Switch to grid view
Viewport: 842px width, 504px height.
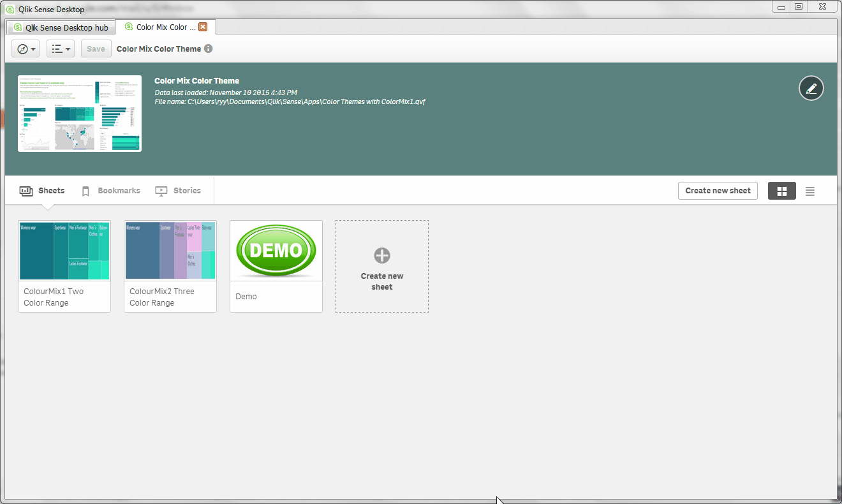pyautogui.click(x=782, y=191)
